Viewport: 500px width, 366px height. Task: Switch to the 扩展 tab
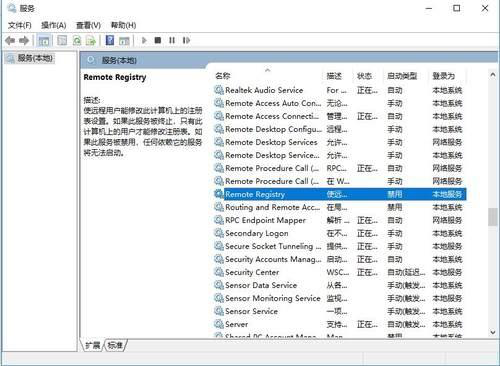tap(93, 345)
